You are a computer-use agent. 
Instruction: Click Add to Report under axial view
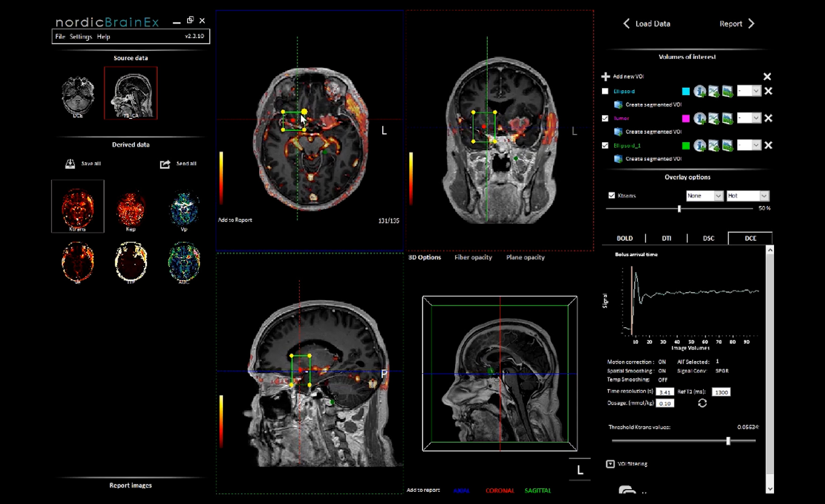pyautogui.click(x=235, y=220)
